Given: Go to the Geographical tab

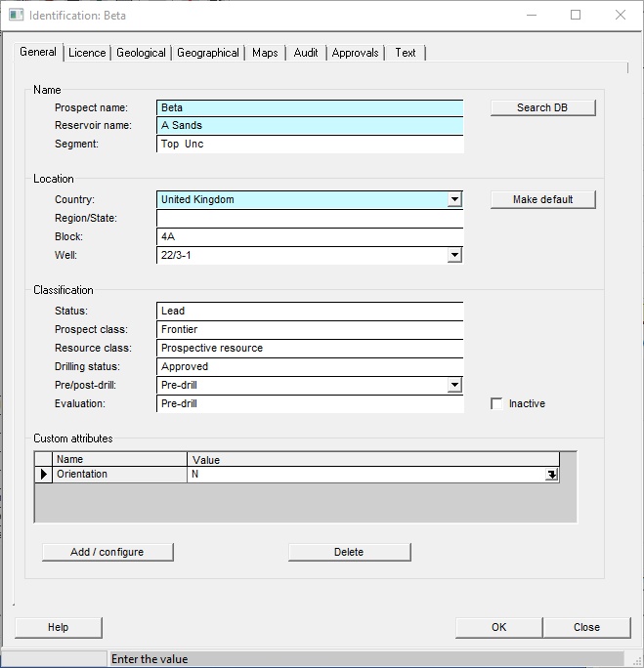Looking at the screenshot, I should tap(208, 53).
